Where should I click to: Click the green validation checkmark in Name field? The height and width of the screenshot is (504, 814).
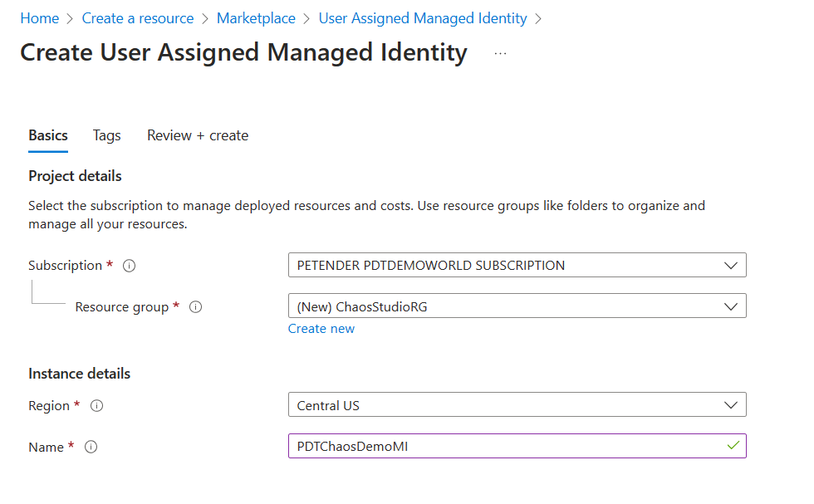[x=733, y=446]
